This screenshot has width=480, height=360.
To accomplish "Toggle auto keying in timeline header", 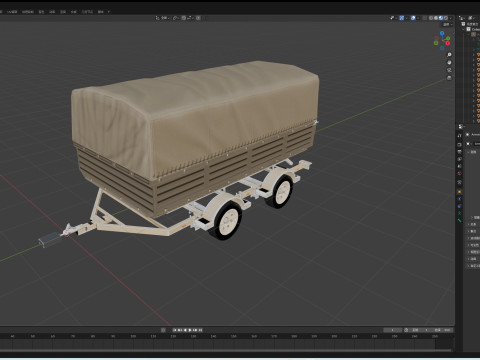I will 163,330.
